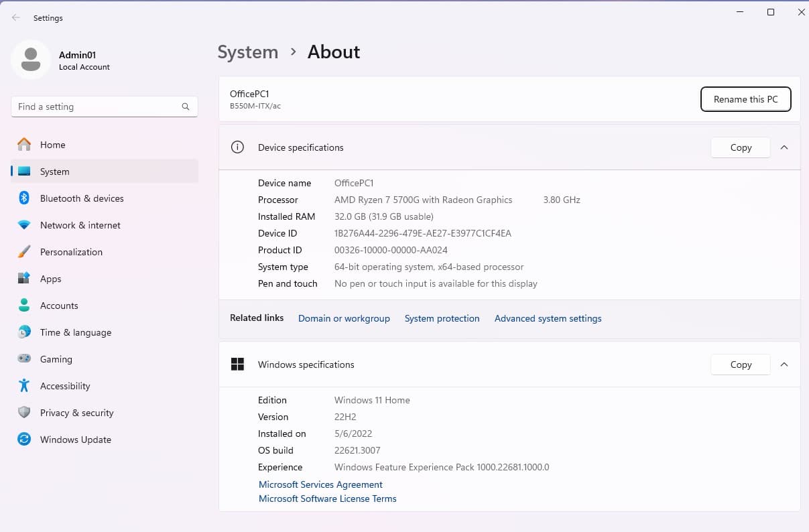
Task: Click the Home icon in sidebar
Action: coord(24,145)
